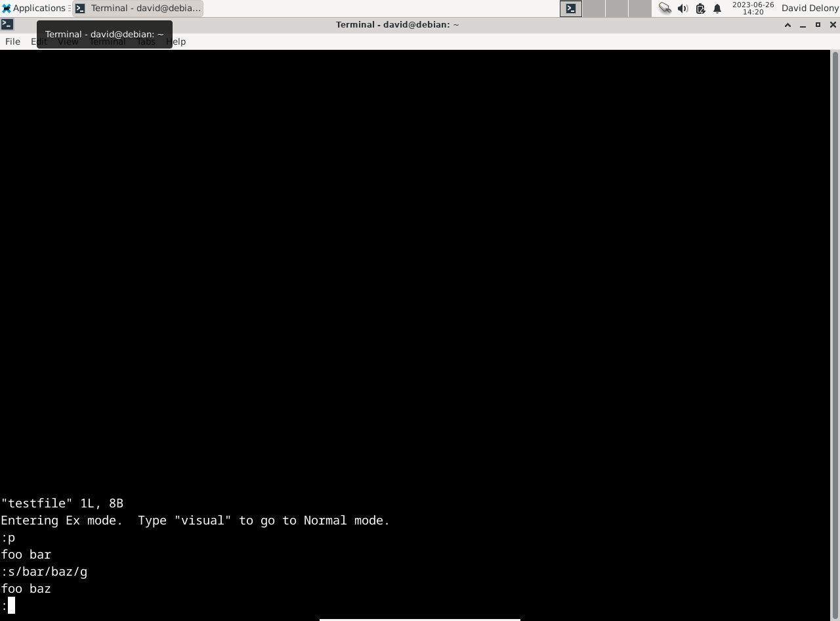Close the Terminal window
Viewport: 840px width, 621px height.
pyautogui.click(x=833, y=24)
